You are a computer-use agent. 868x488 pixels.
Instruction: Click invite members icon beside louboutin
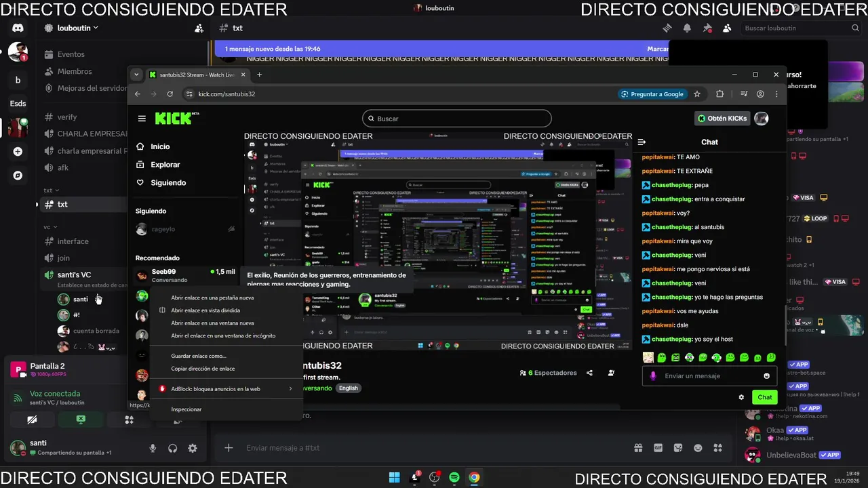(x=199, y=28)
